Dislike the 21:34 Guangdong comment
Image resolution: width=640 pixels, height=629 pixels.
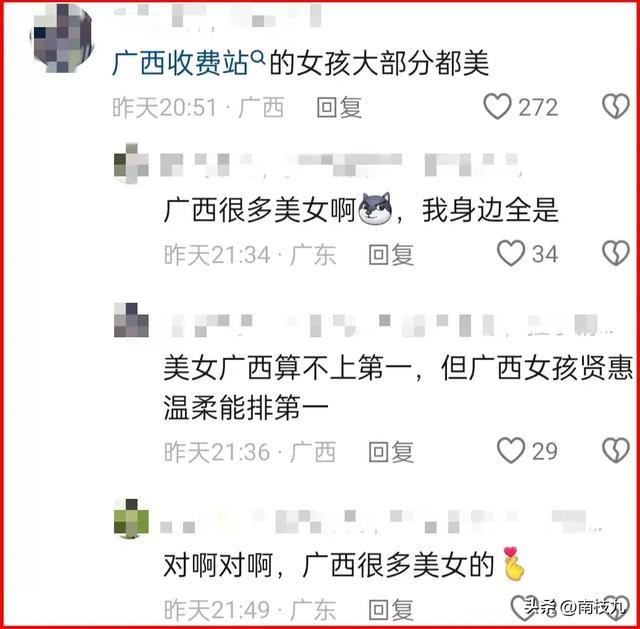(616, 253)
